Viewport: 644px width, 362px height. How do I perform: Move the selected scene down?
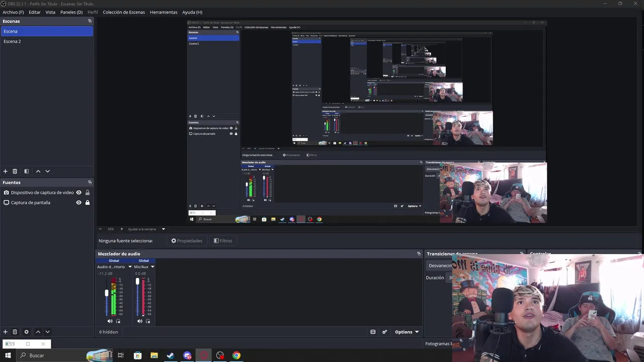48,171
